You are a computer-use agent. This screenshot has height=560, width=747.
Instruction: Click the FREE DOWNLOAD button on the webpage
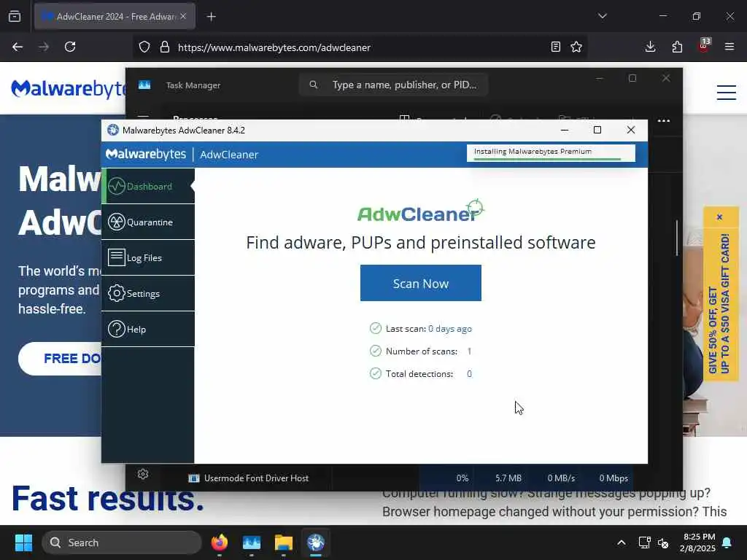point(60,359)
